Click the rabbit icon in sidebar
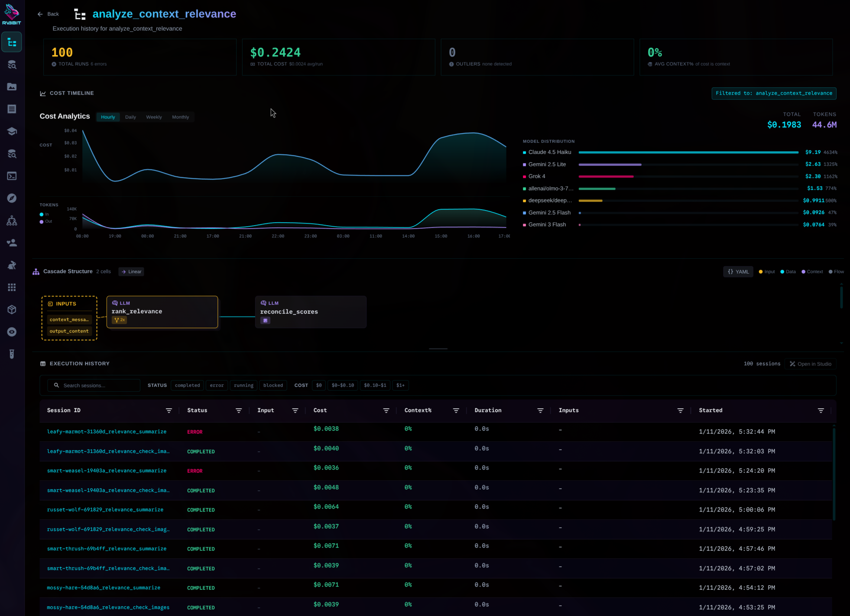 (12, 265)
